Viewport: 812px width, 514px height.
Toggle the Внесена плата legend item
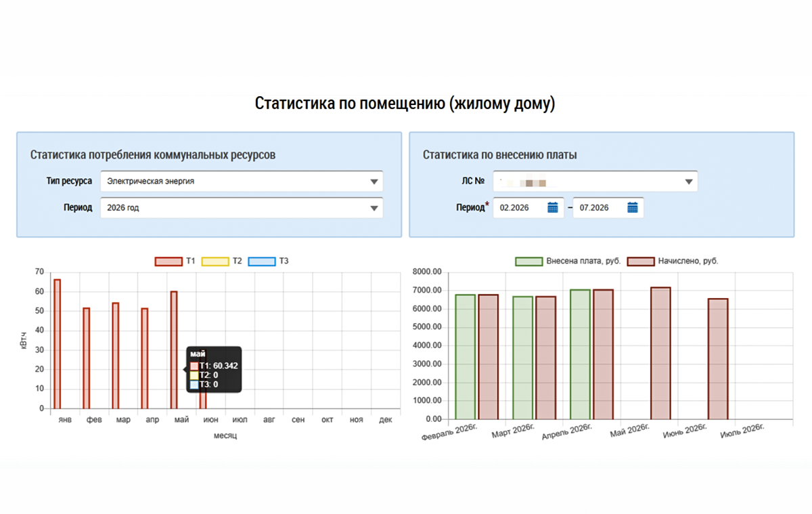click(568, 261)
